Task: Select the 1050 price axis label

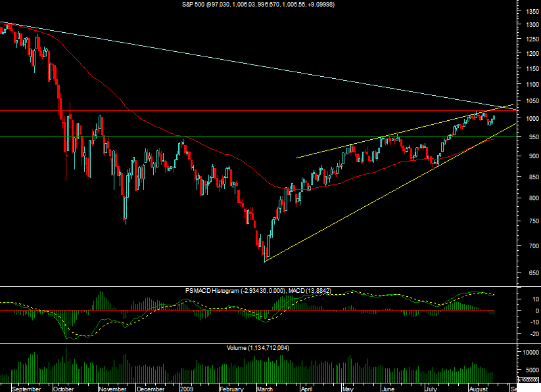Action: [532, 101]
